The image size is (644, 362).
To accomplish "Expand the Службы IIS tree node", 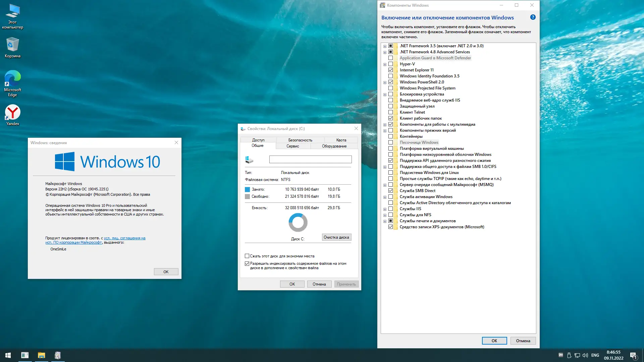I will (x=385, y=209).
